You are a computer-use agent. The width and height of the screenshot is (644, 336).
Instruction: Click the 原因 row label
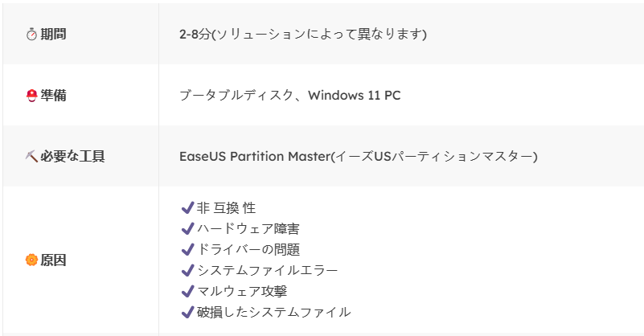tap(53, 260)
